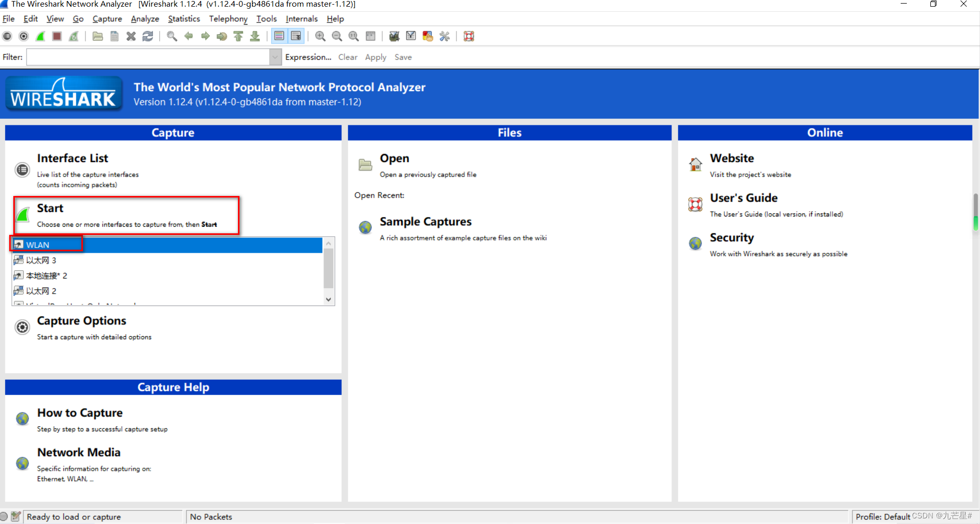980x524 pixels.
Task: Open the Capture menu
Action: pos(107,19)
